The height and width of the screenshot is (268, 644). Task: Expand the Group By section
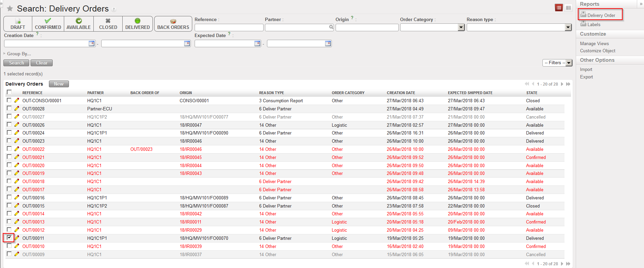click(x=19, y=54)
